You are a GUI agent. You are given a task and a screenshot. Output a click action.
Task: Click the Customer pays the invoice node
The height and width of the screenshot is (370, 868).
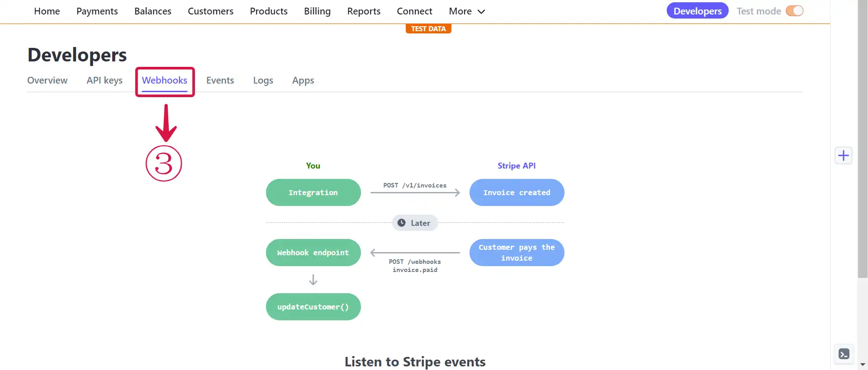pos(517,253)
